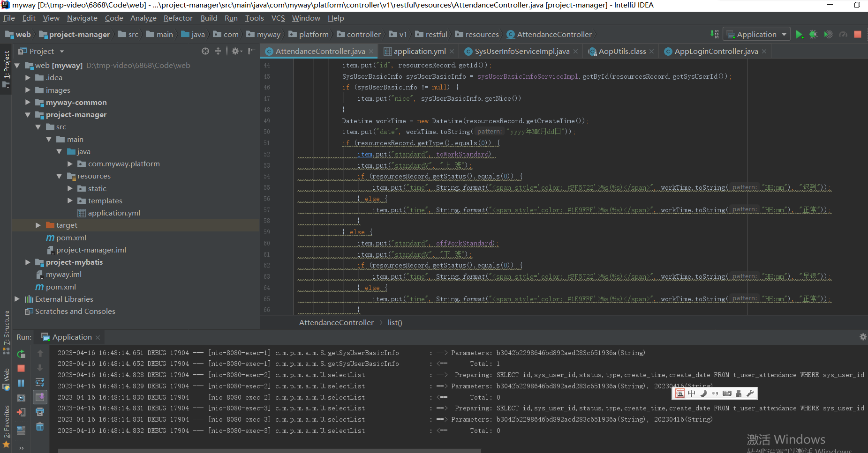The width and height of the screenshot is (868, 453).
Task: Move up the stack trace with the up arrow
Action: point(40,353)
